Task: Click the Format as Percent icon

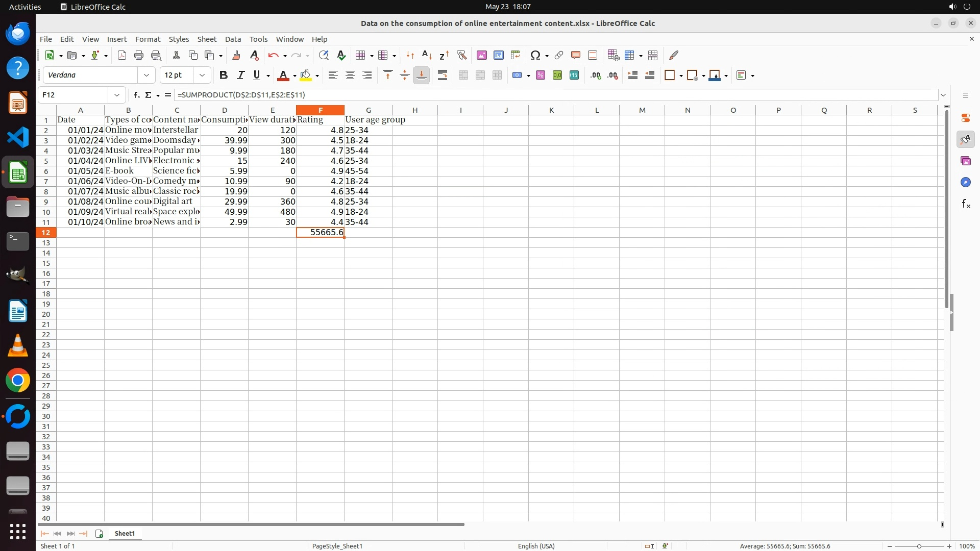Action: click(541, 75)
